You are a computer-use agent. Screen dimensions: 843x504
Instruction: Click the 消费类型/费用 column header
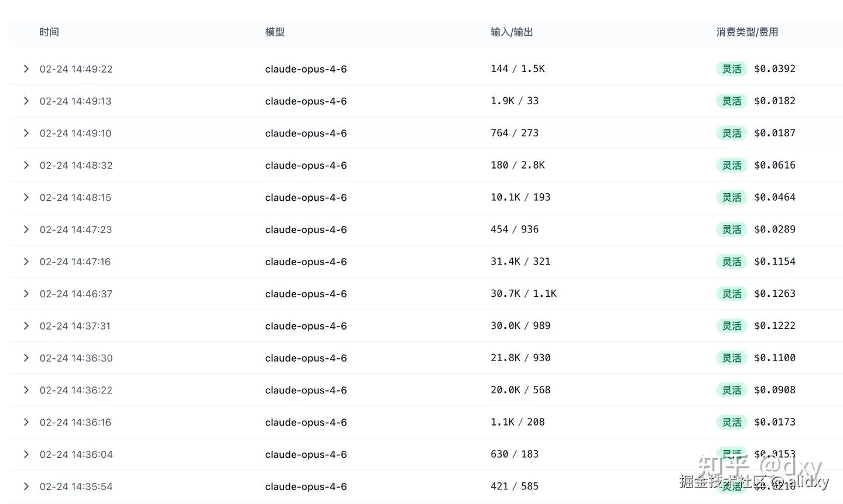pyautogui.click(x=747, y=32)
